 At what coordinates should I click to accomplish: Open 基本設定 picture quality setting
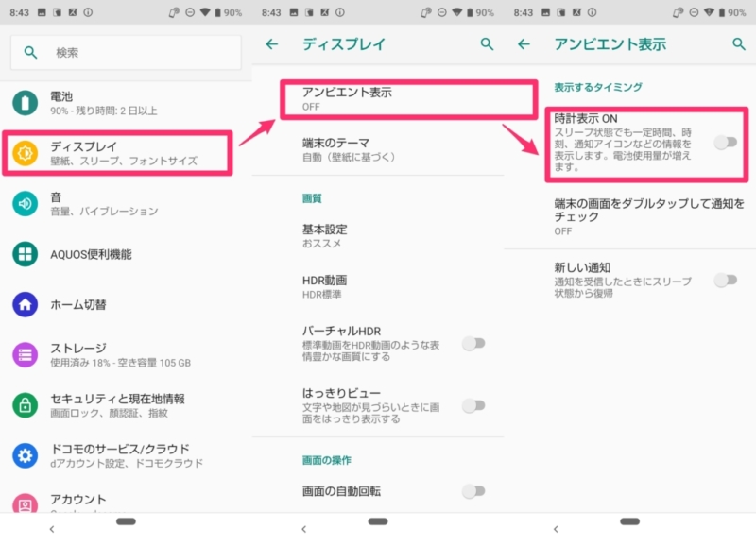378,235
